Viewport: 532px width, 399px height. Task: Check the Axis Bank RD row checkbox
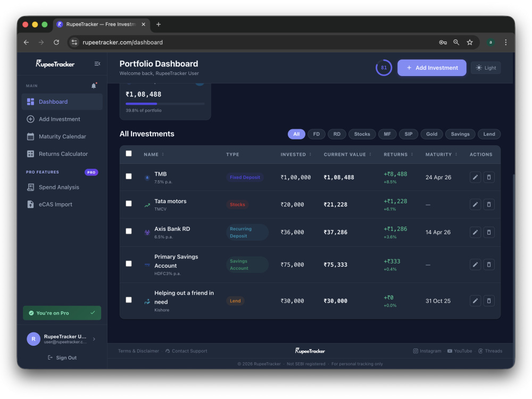(129, 231)
